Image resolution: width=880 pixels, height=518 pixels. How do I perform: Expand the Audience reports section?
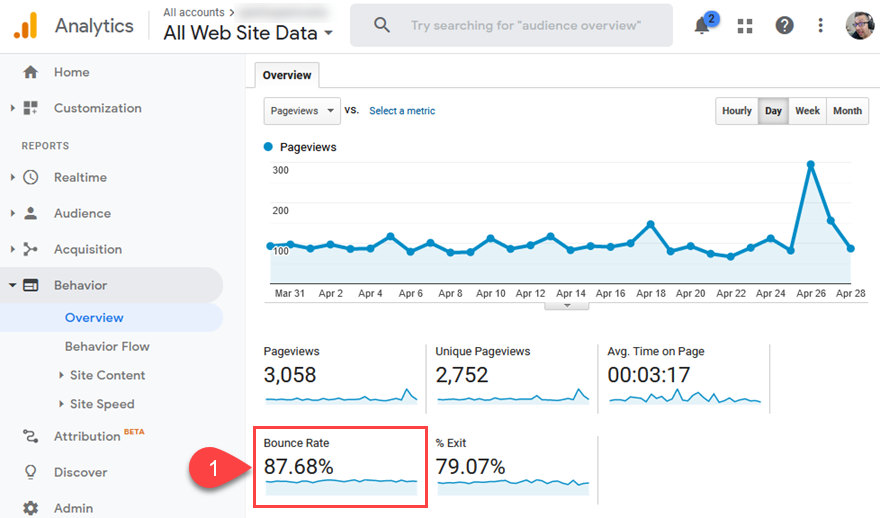point(82,213)
